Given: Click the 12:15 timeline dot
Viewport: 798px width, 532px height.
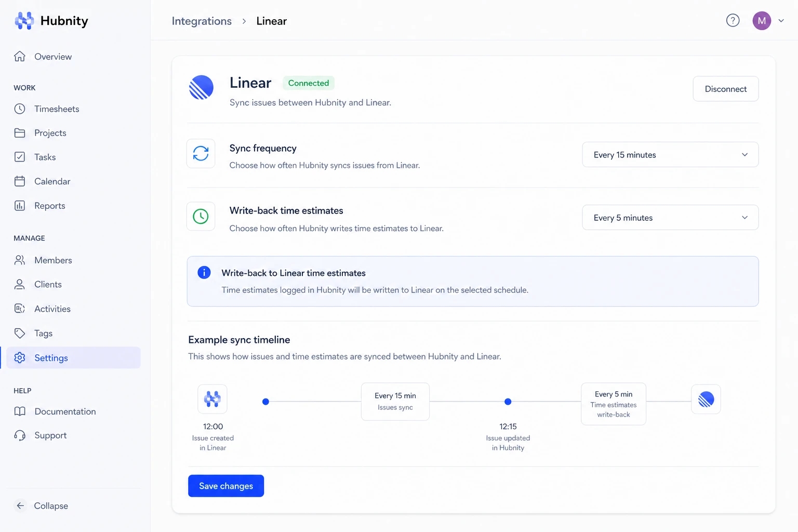Looking at the screenshot, I should point(508,402).
